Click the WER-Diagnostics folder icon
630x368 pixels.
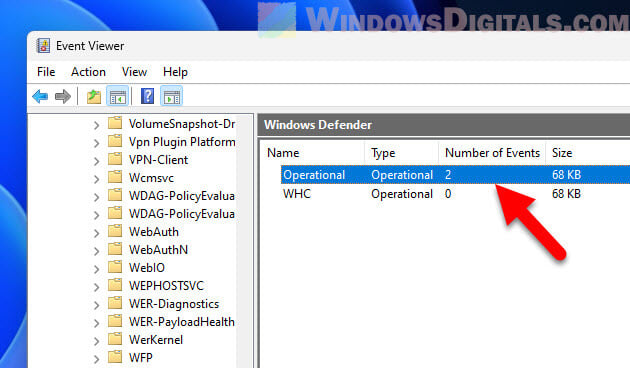coord(115,303)
